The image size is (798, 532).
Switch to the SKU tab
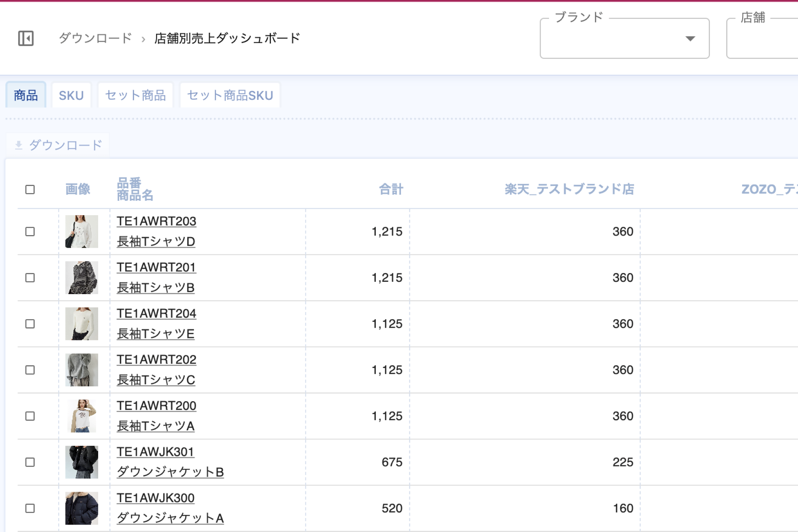tap(71, 95)
